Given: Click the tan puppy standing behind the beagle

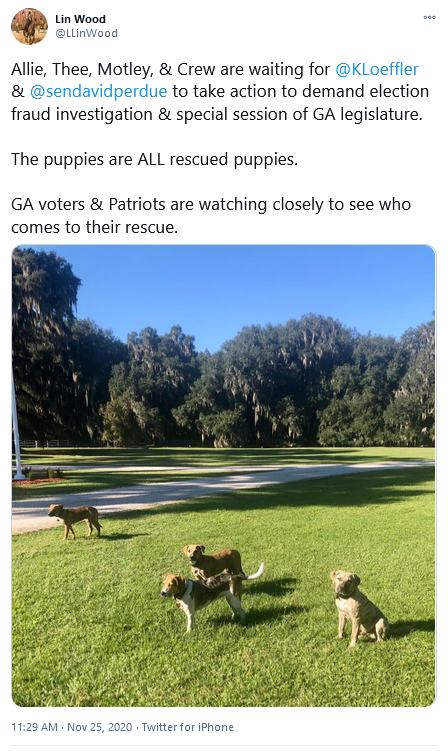Looking at the screenshot, I should [x=214, y=561].
